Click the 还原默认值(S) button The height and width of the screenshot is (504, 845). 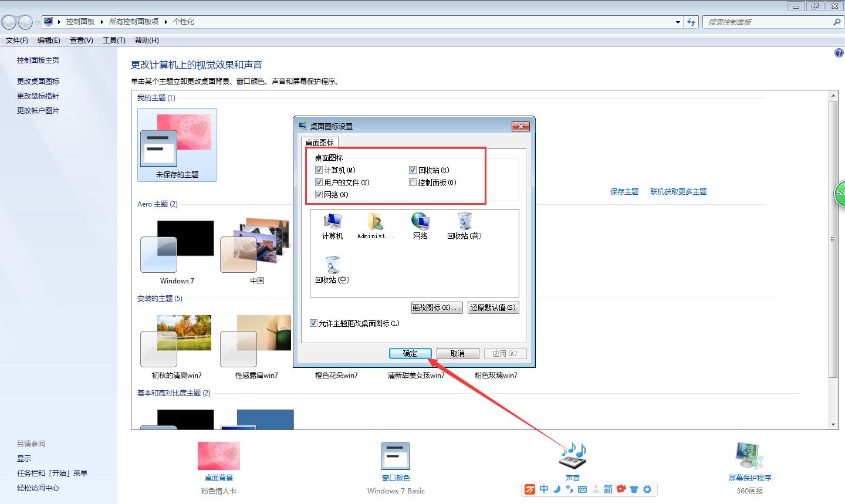pyautogui.click(x=494, y=307)
